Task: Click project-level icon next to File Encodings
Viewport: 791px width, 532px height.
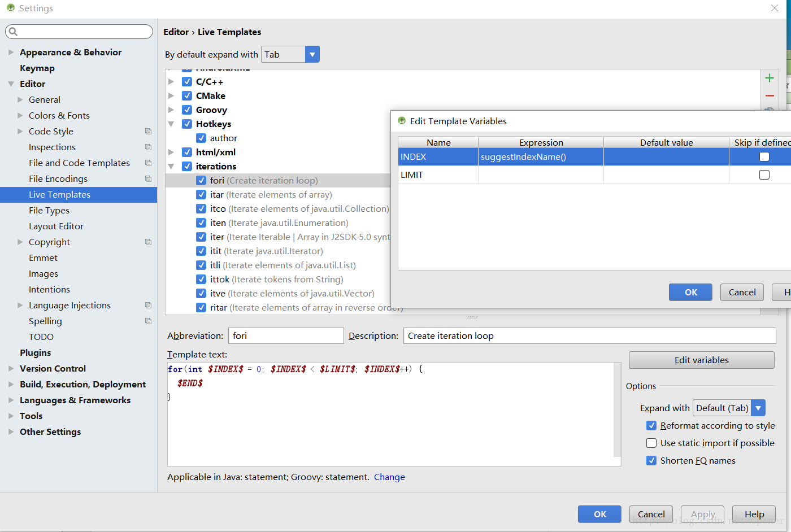Action: 148,178
